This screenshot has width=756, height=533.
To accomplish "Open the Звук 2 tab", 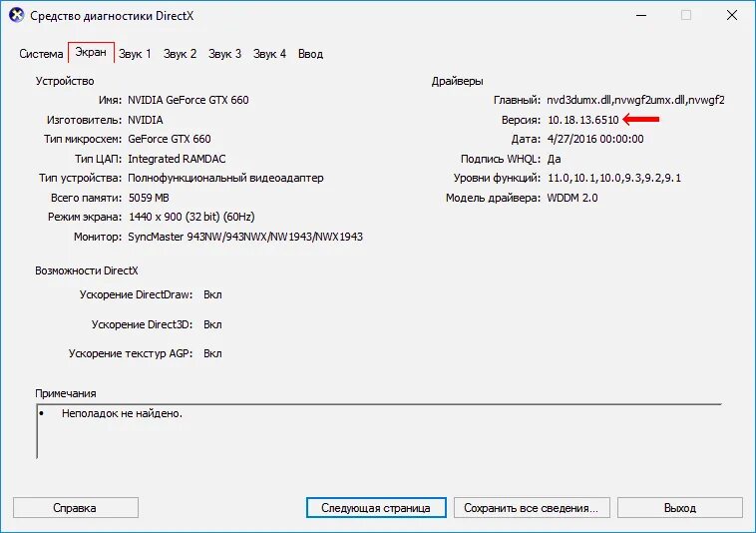I will pyautogui.click(x=180, y=54).
